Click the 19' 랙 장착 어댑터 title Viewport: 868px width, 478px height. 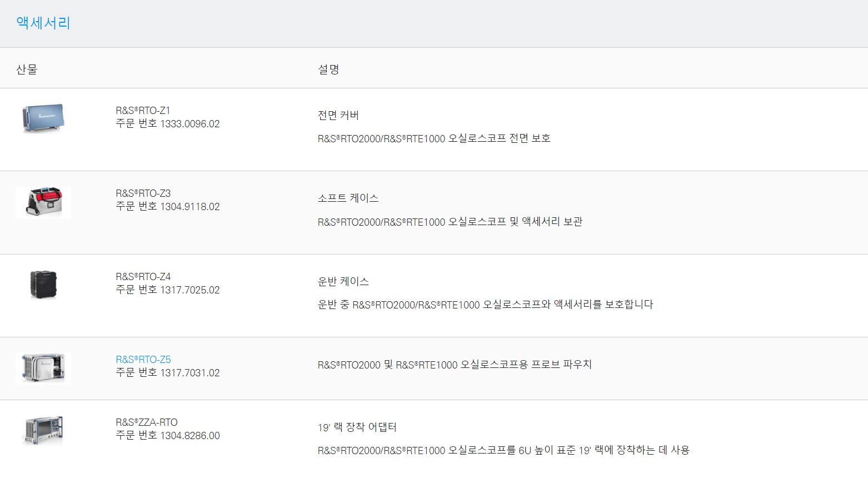tap(357, 427)
